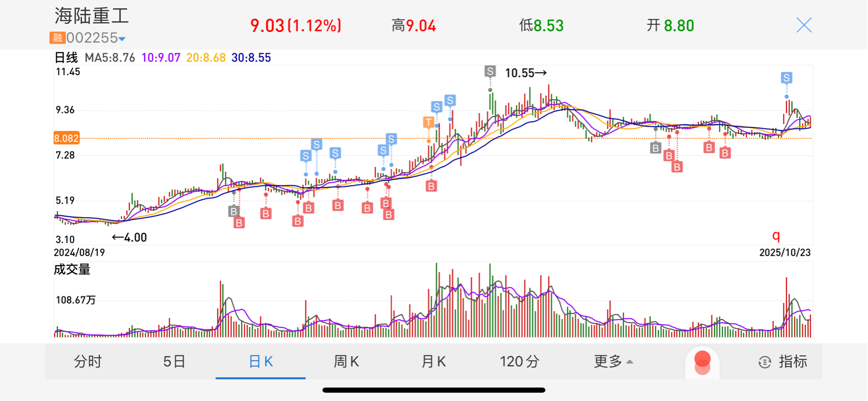The height and width of the screenshot is (401, 868).
Task: Tap the gray B marker in chart's right half
Action: point(656,148)
